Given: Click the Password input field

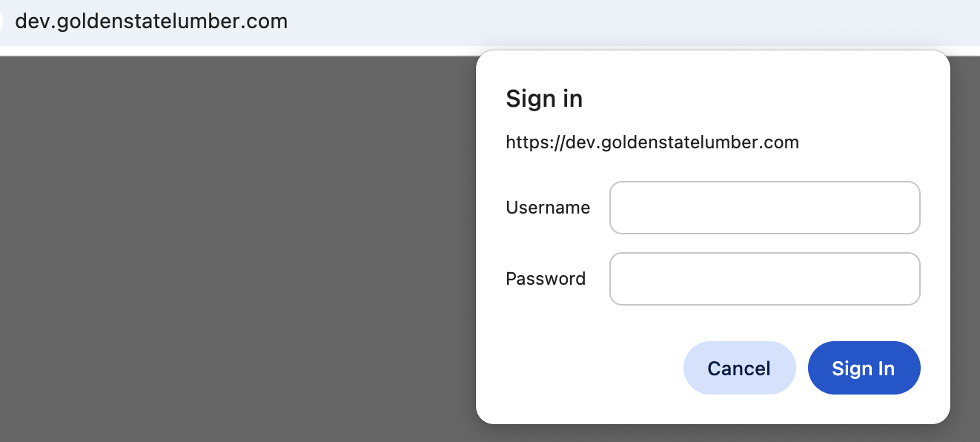Looking at the screenshot, I should [x=764, y=279].
